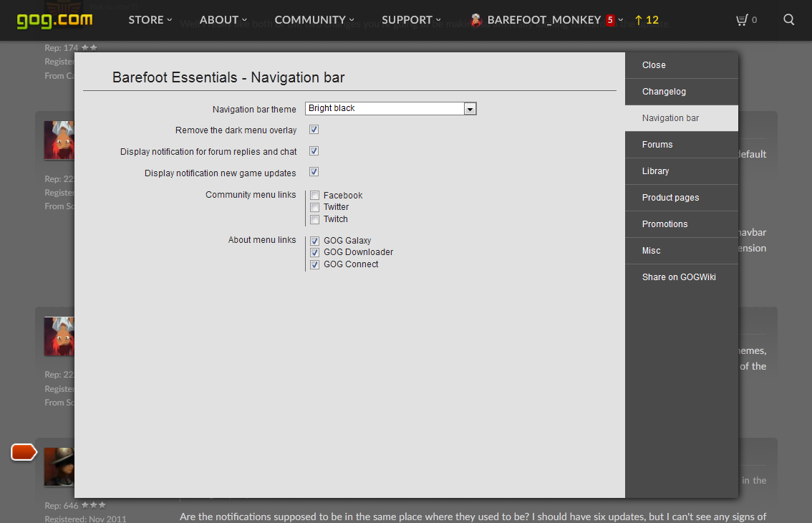Click the gog.com logo
The width and height of the screenshot is (812, 523).
55,20
